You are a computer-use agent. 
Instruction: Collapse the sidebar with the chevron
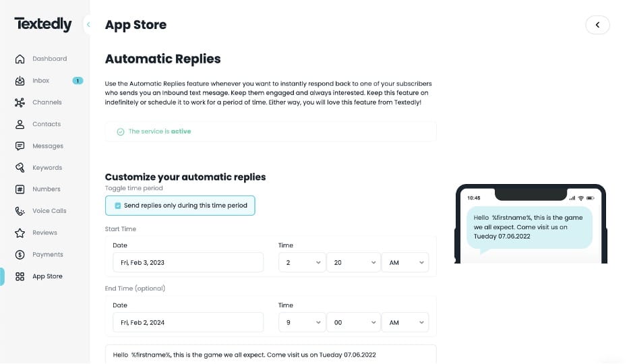pos(88,25)
